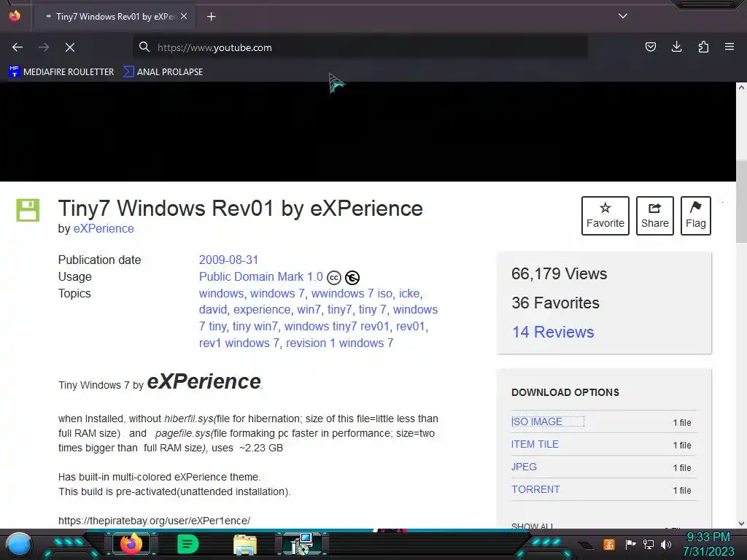Expand the list all tabs chevron
The height and width of the screenshot is (560, 747).
(623, 16)
